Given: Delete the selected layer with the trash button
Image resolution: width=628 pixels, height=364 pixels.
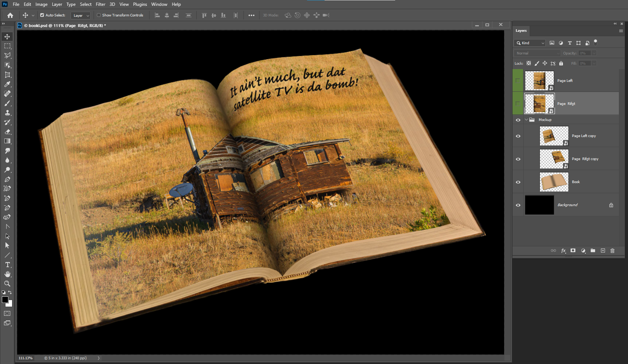Looking at the screenshot, I should (x=613, y=251).
